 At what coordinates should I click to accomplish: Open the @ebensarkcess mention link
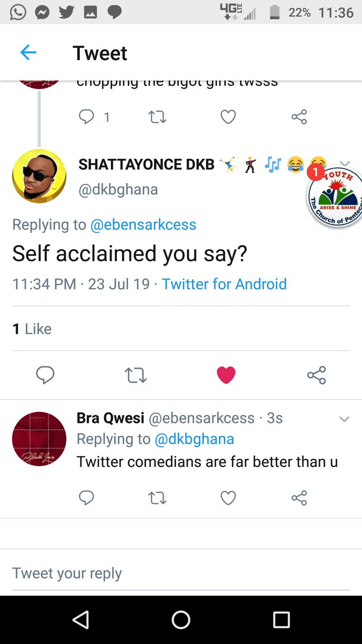coord(143,224)
